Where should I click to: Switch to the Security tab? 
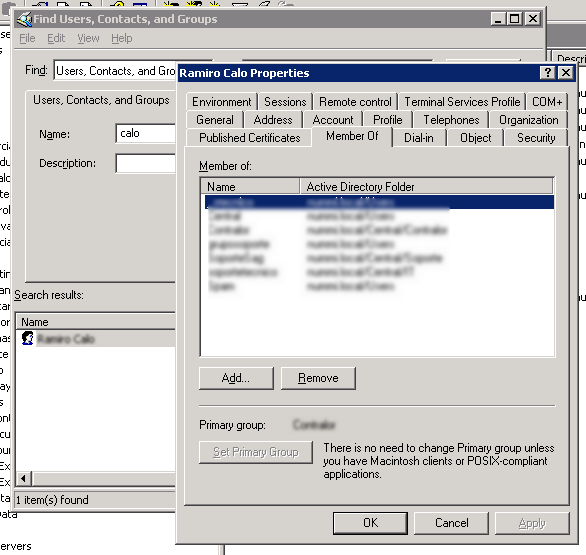pos(536,138)
